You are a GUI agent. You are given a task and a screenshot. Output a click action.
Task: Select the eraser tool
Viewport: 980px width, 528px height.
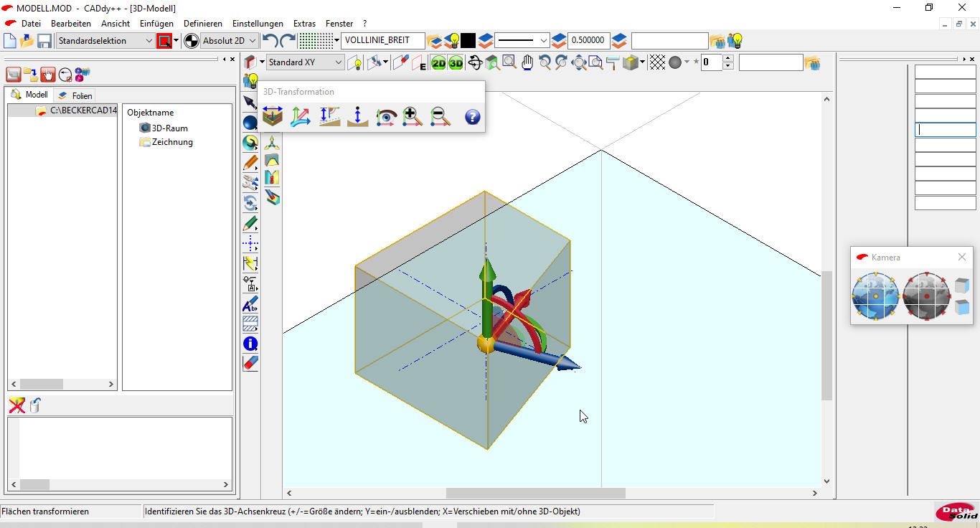tap(250, 364)
